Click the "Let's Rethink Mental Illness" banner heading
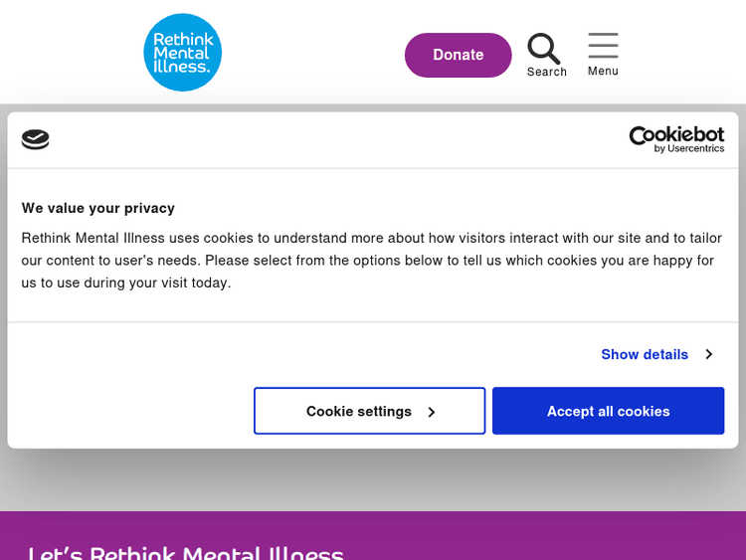Screen dimensions: 746x560 [x=186, y=552]
